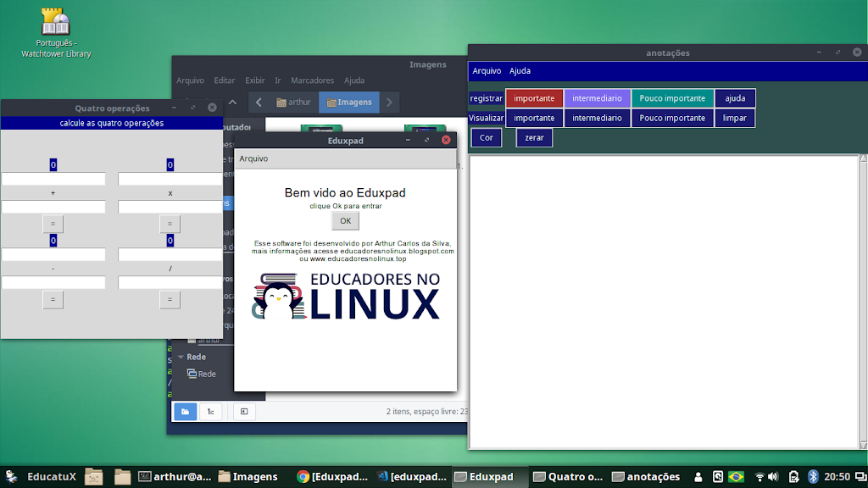Viewport: 868px width, 488px height.
Task: Go up to parent folder in Imagens window
Action: (232, 102)
